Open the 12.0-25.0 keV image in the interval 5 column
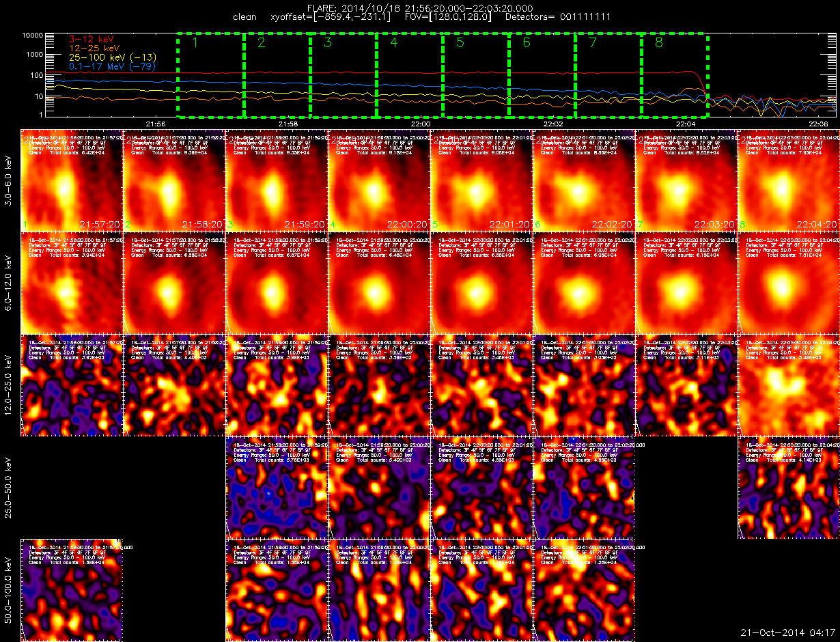The height and width of the screenshot is (642, 840). 481,385
